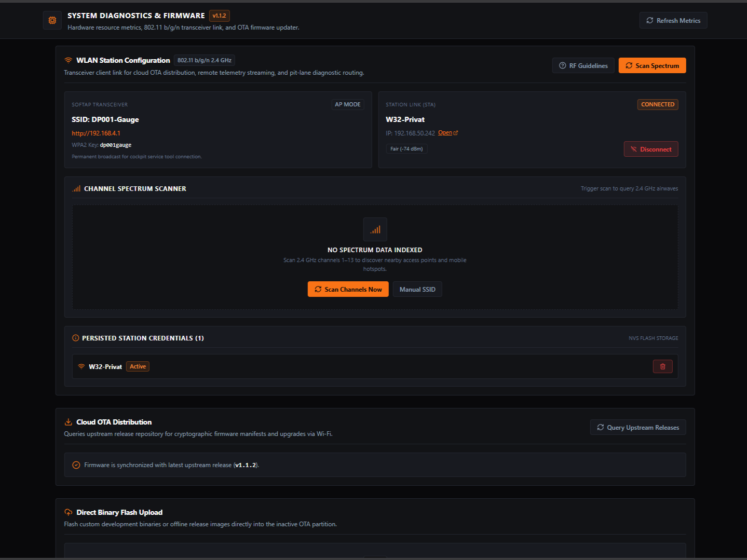The height and width of the screenshot is (560, 747).
Task: Click the Cloud OTA Distribution heading
Action: [114, 422]
